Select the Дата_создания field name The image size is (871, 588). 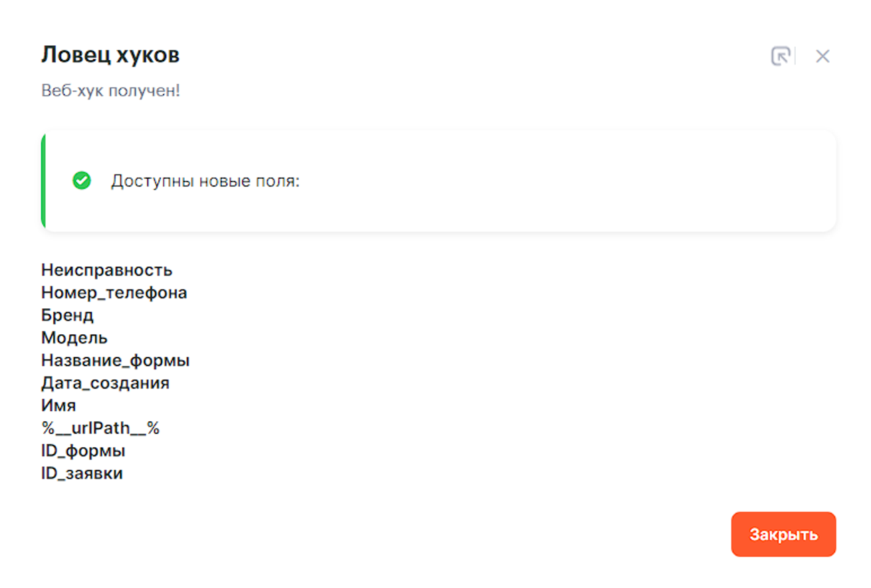point(105,383)
